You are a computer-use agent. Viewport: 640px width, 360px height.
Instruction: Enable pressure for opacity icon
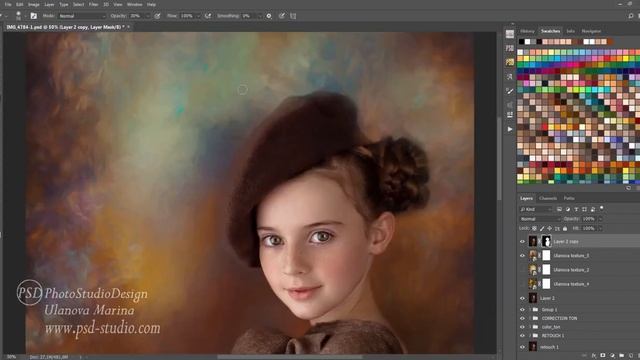click(158, 16)
